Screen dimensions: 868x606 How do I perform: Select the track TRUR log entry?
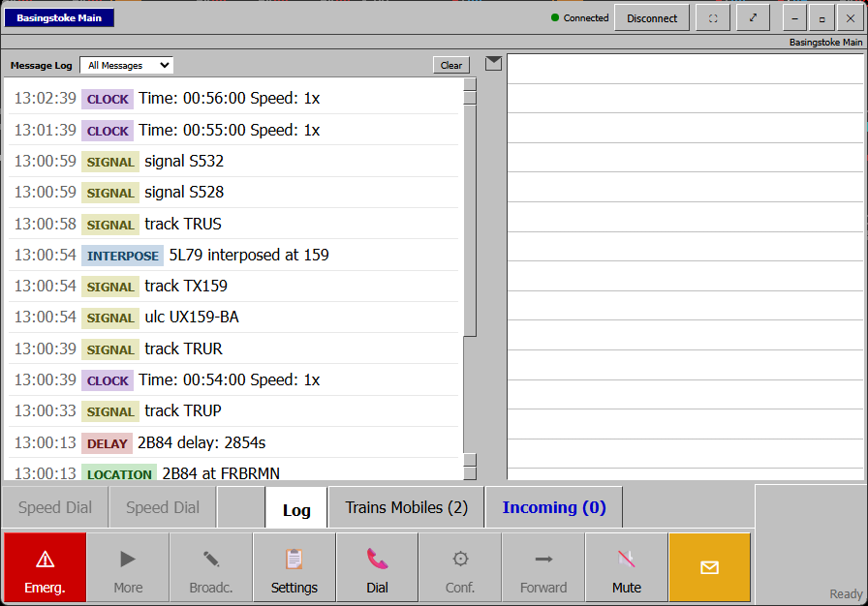tap(233, 348)
